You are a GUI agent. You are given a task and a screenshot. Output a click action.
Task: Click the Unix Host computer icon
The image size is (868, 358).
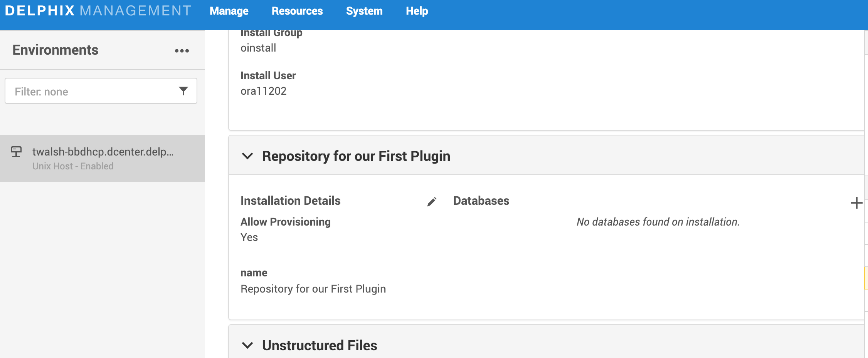[x=16, y=152]
